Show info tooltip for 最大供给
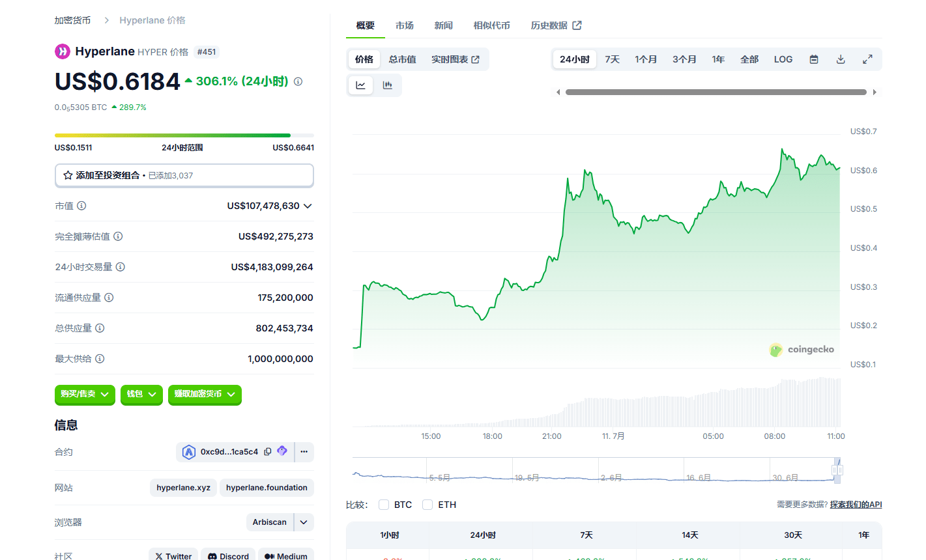 coord(100,359)
